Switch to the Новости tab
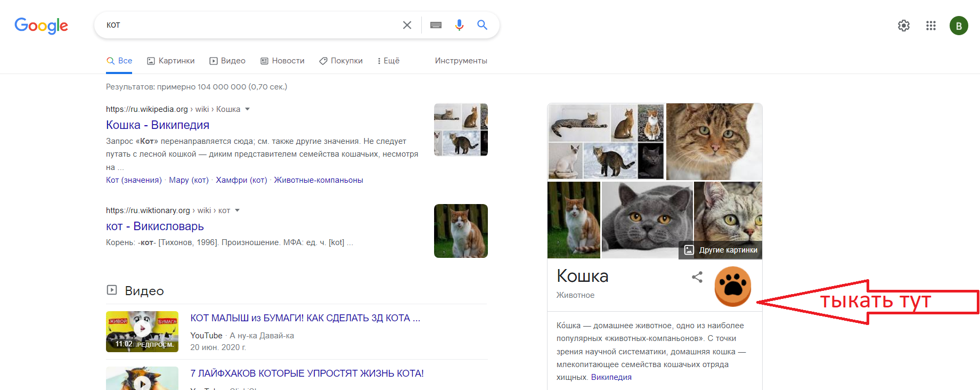Image resolution: width=980 pixels, height=390 pixels. click(x=282, y=61)
